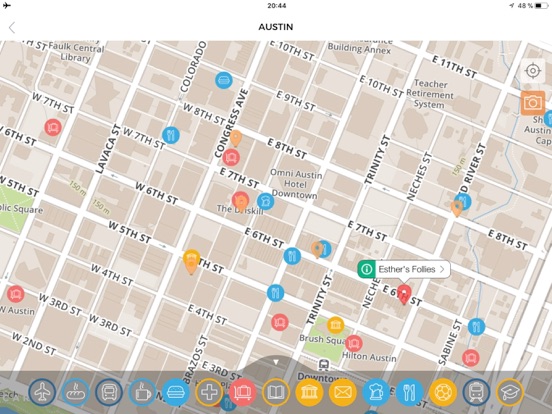Screen dimensions: 552x414
Task: Toggle the coffee cup cafe filter
Action: [x=142, y=392]
